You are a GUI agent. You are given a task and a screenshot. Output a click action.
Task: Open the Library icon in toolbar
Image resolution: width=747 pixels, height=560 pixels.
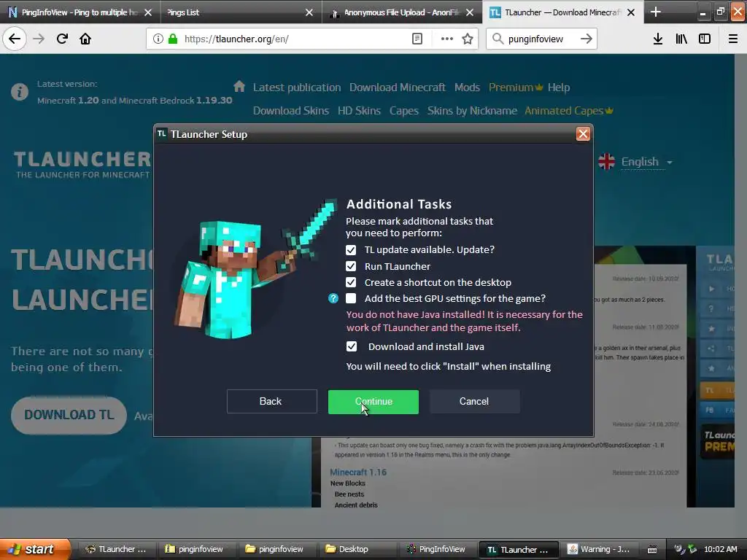point(681,39)
